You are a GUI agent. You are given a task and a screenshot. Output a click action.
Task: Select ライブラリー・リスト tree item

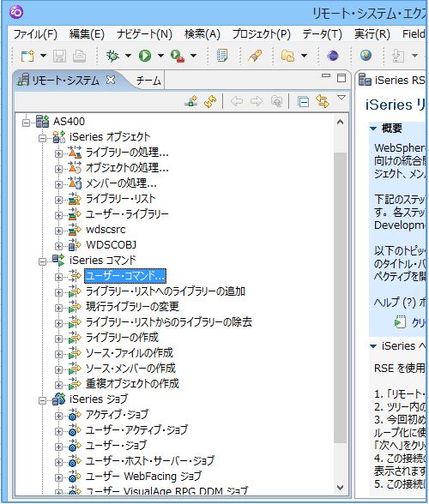pyautogui.click(x=121, y=199)
